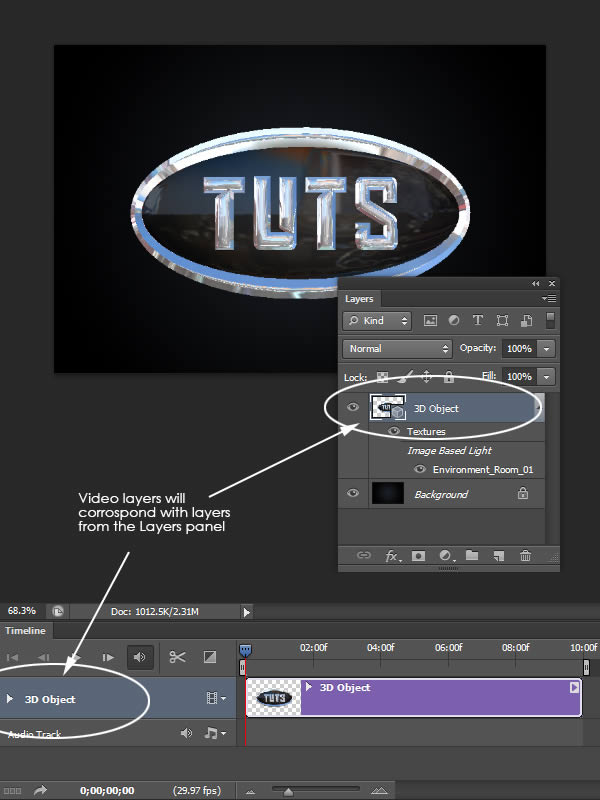This screenshot has height=800, width=600.
Task: Click the blue playhead marker
Action: 245,650
